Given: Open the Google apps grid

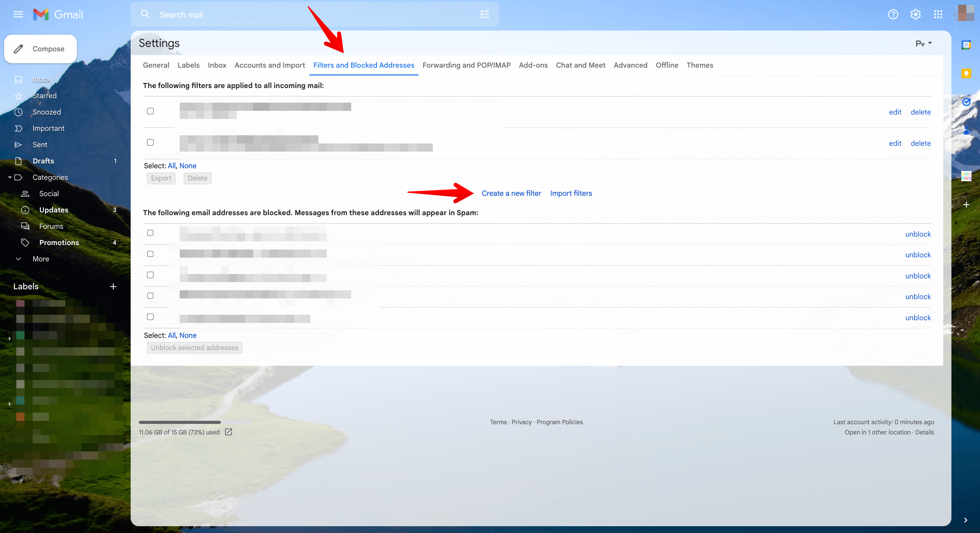Looking at the screenshot, I should tap(938, 14).
